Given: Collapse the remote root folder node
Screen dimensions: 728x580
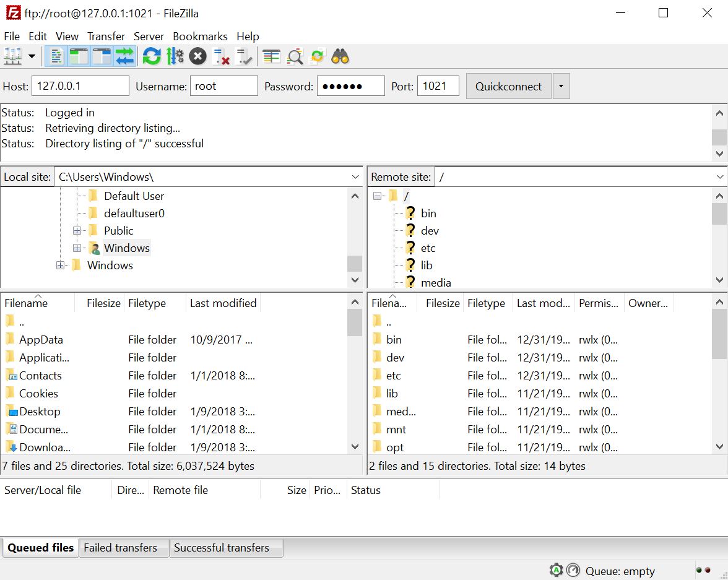Looking at the screenshot, I should [x=377, y=196].
